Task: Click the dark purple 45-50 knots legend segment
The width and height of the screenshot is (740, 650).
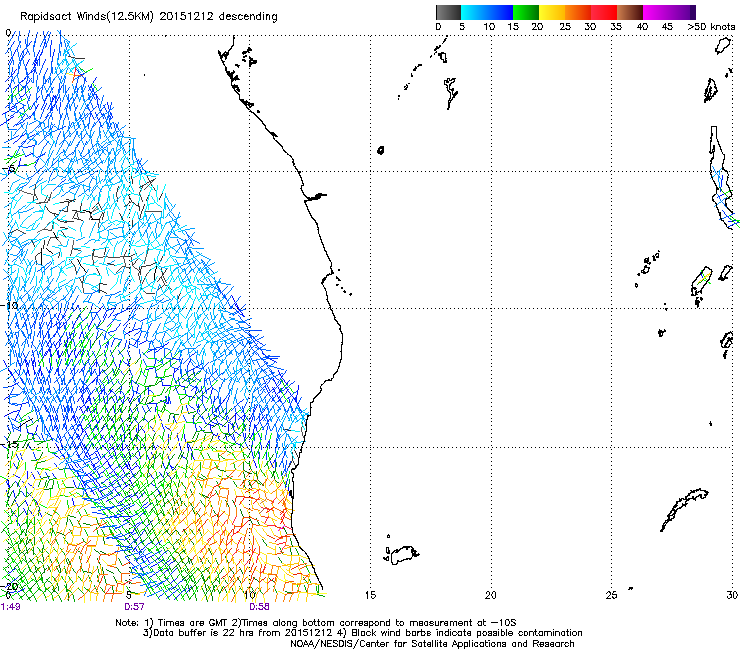Action: click(x=682, y=12)
